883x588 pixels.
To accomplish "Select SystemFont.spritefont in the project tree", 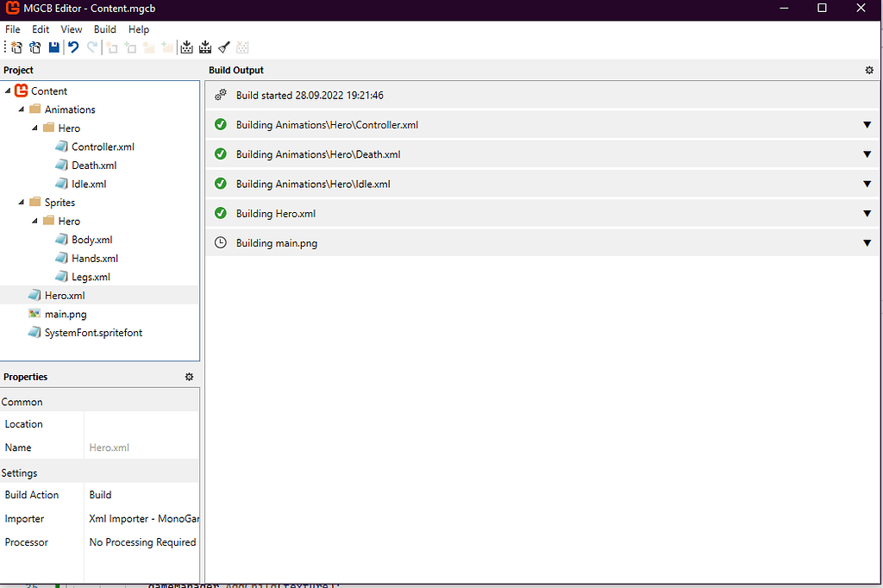I will [x=96, y=332].
